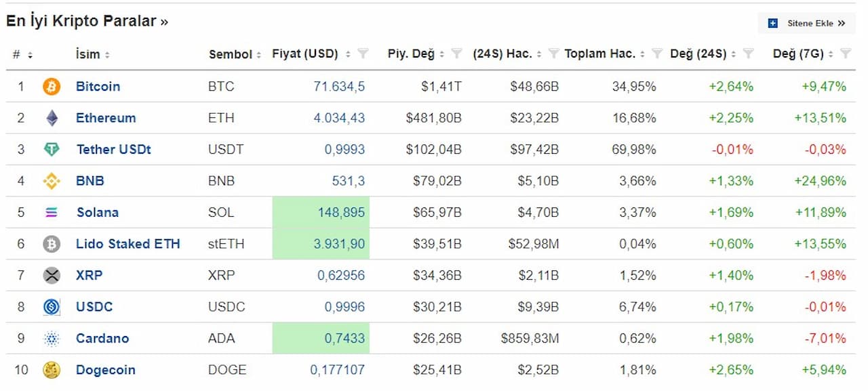Click the XRP logo icon
Viewport: 868px width, 391px height.
(x=52, y=276)
